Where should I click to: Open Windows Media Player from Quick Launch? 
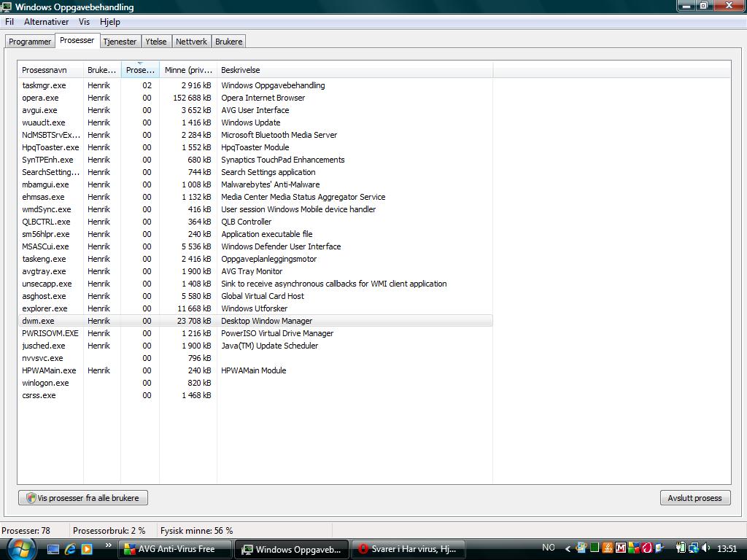87,549
